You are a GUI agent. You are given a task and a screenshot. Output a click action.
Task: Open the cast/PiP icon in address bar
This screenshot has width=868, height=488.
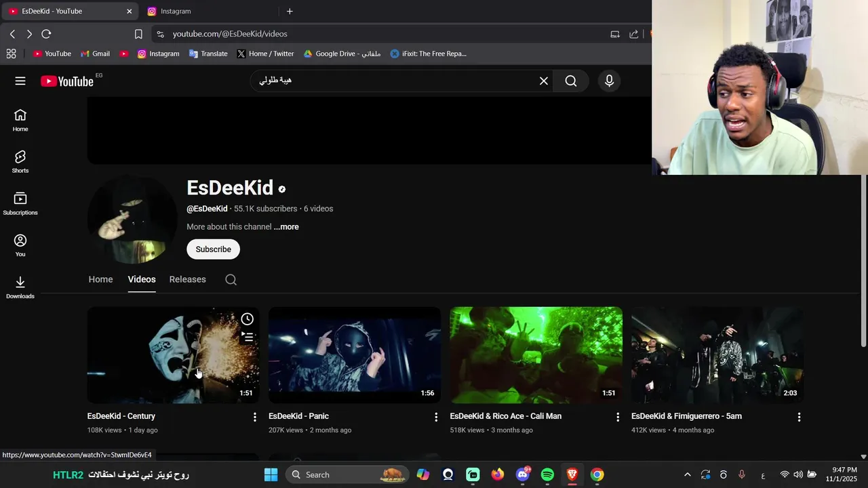615,34
